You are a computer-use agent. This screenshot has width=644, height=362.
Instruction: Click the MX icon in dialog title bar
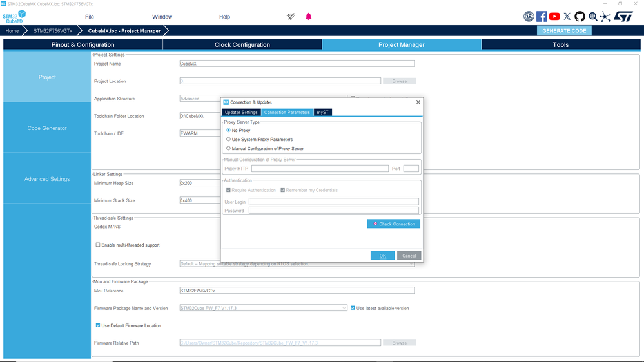tap(226, 102)
